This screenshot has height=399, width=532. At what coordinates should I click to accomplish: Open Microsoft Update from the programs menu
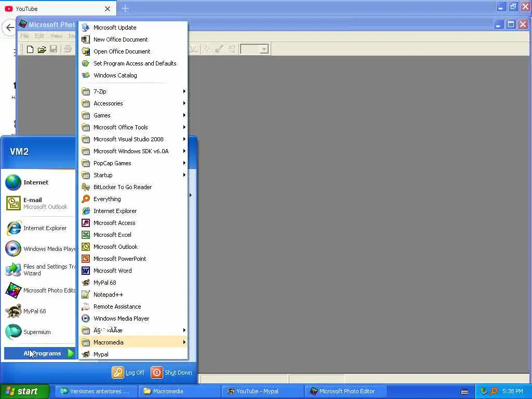pyautogui.click(x=133, y=28)
